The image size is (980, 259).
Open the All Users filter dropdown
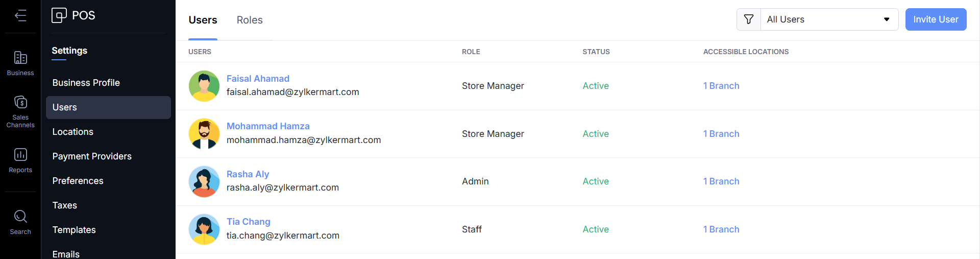829,19
